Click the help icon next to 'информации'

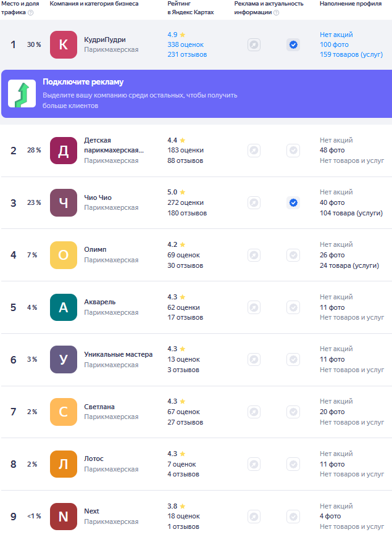[276, 12]
